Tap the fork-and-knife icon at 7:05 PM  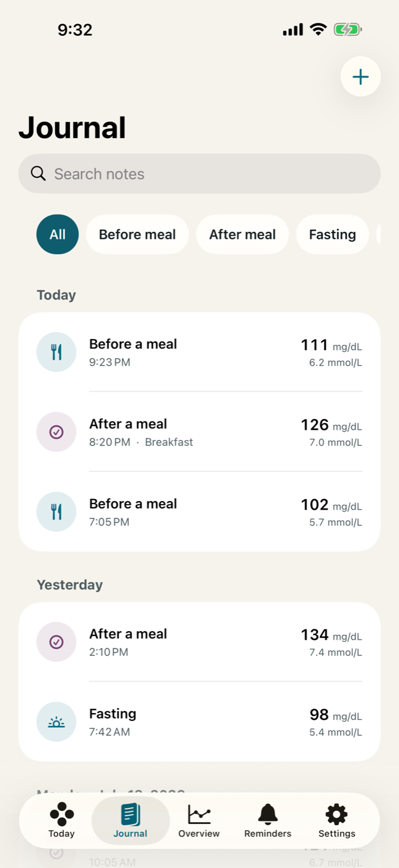(56, 512)
